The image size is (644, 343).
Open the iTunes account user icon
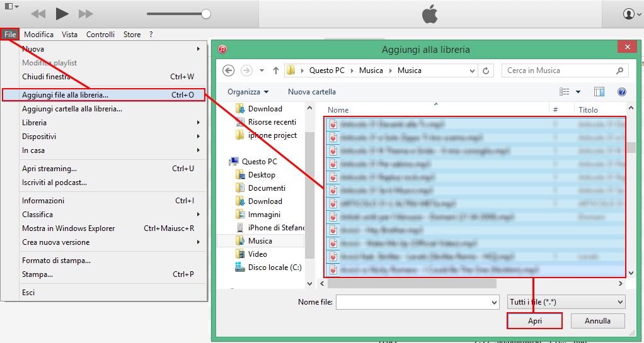(629, 14)
